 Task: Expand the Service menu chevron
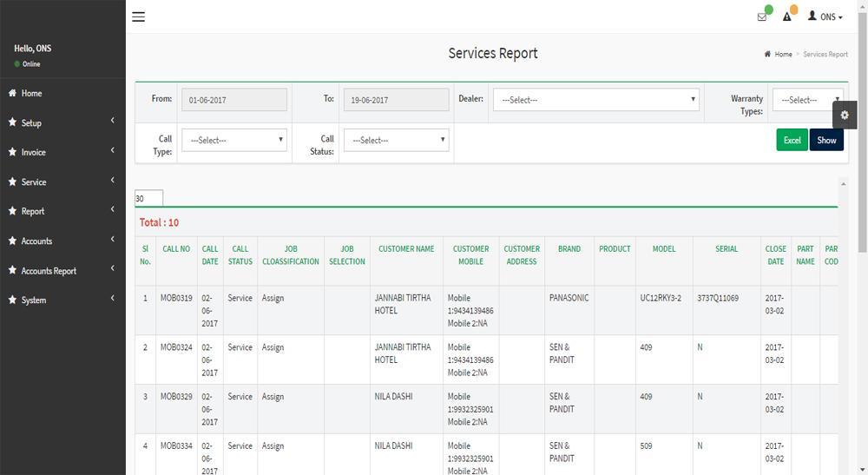pyautogui.click(x=112, y=180)
